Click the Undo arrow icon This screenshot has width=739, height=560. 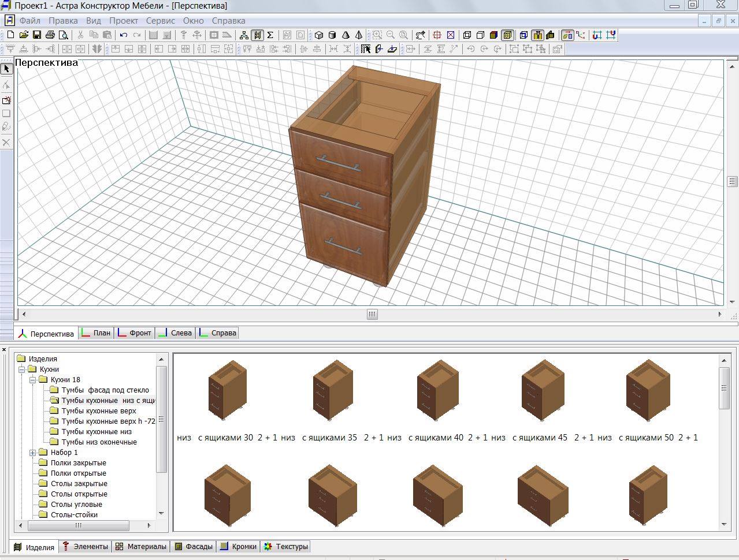point(124,35)
